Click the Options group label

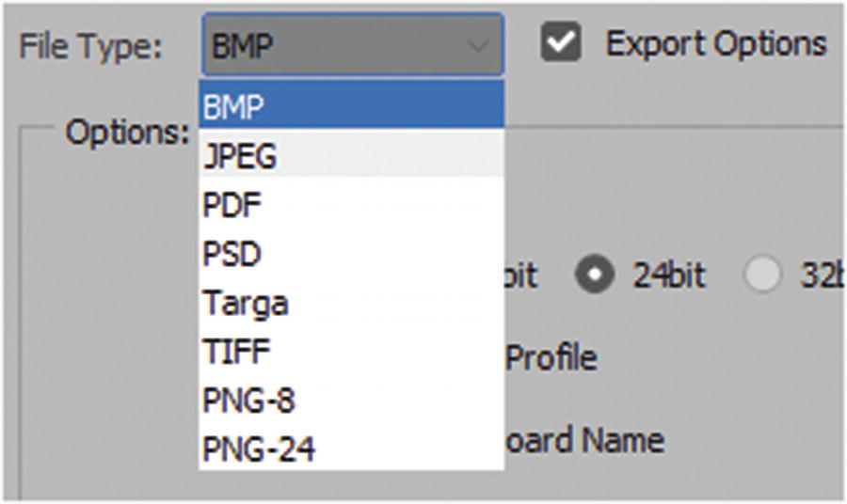pos(127,132)
